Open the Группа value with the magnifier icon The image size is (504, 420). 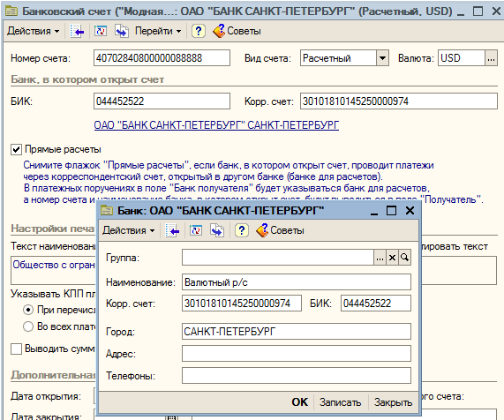404,258
